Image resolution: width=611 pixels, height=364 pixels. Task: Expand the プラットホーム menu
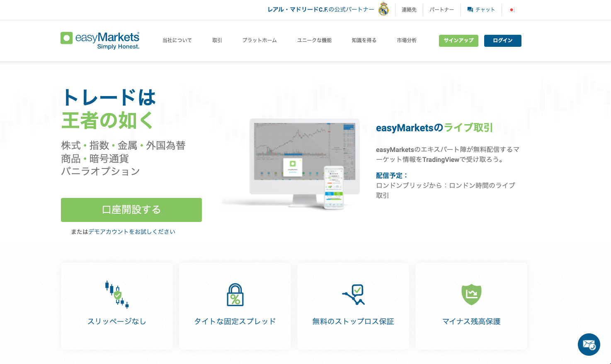click(259, 40)
